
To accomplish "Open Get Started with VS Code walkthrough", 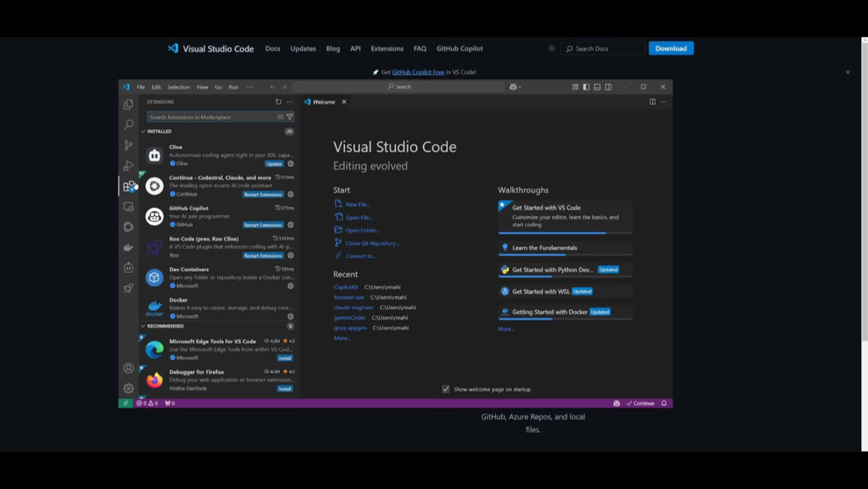I will point(565,216).
